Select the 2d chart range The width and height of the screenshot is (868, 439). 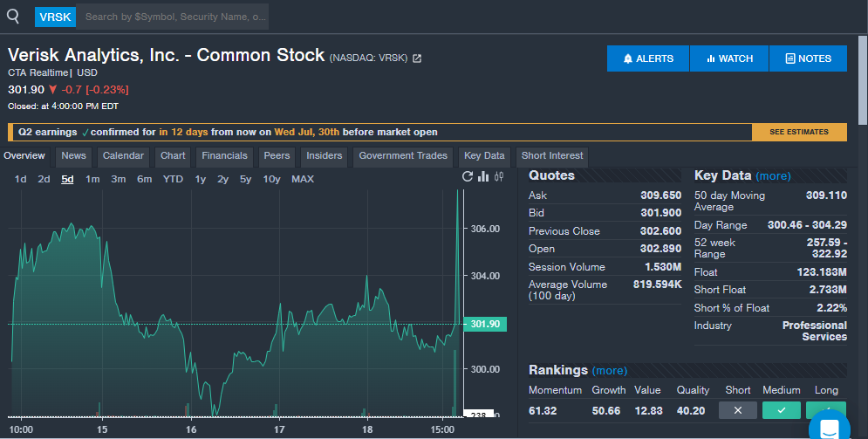click(x=44, y=180)
